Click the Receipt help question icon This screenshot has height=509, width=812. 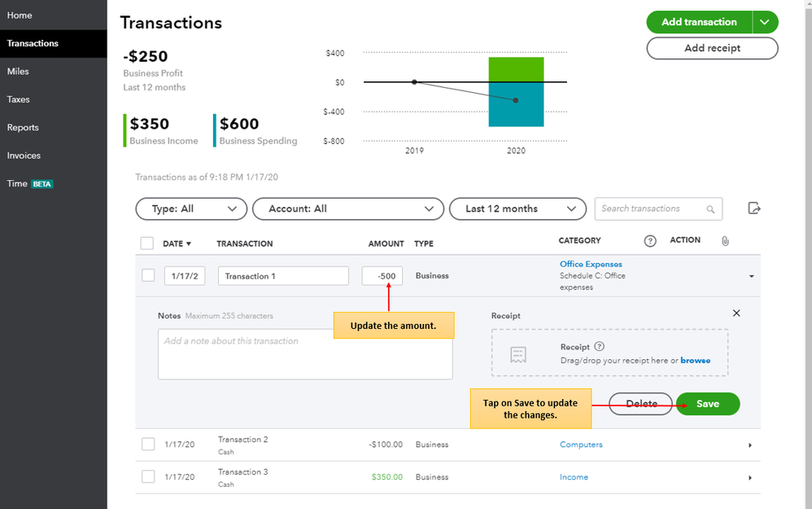click(x=599, y=346)
